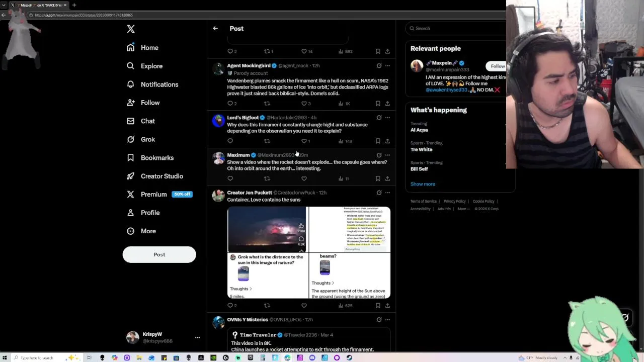The image size is (644, 362).
Task: Open the highlighted text screenshot thumbnail
Action: 350,229
